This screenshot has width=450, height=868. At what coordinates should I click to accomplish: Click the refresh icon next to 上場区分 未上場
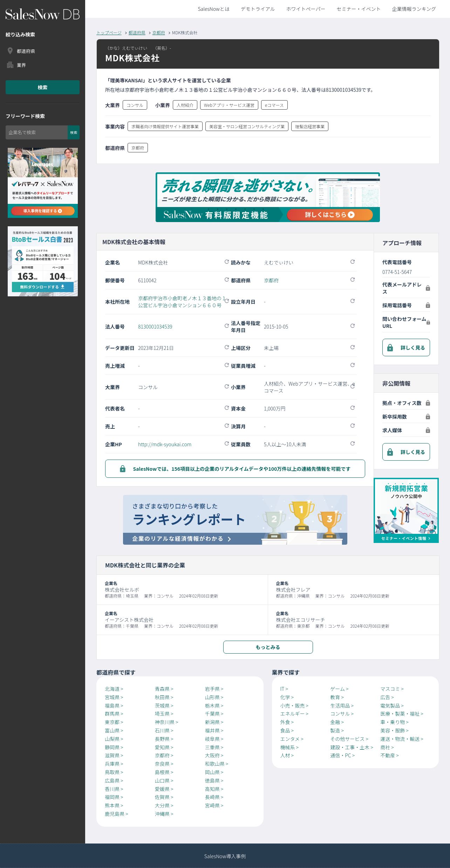[x=353, y=347]
